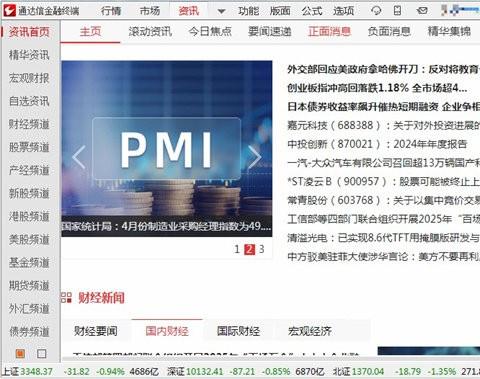Switch to the 滚动资讯 tab
This screenshot has width=480, height=379.
[x=150, y=32]
